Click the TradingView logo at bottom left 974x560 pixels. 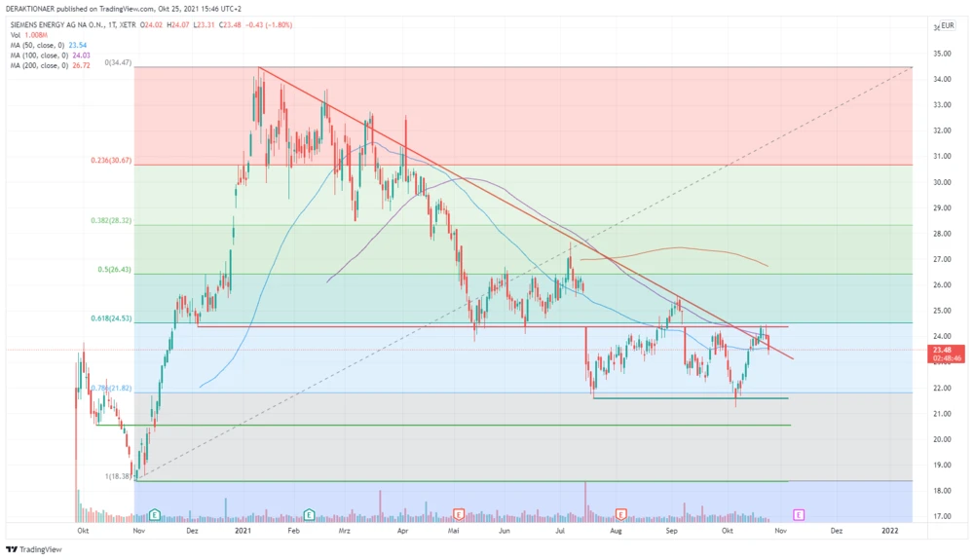(x=34, y=549)
